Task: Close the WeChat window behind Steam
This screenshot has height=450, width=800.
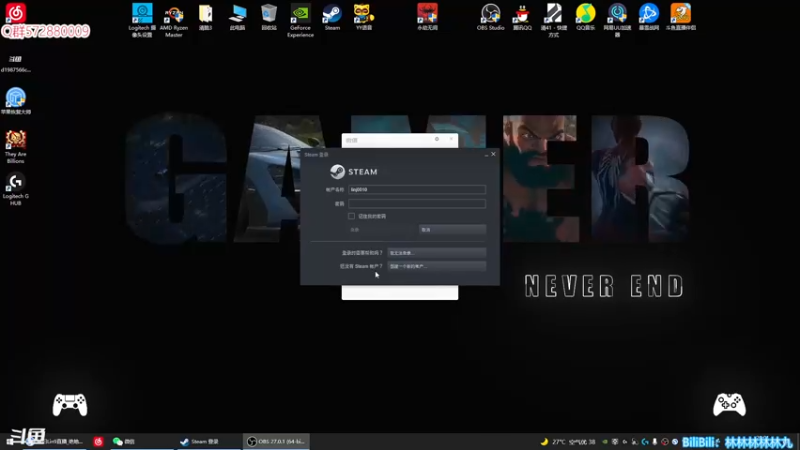Action: 451,139
